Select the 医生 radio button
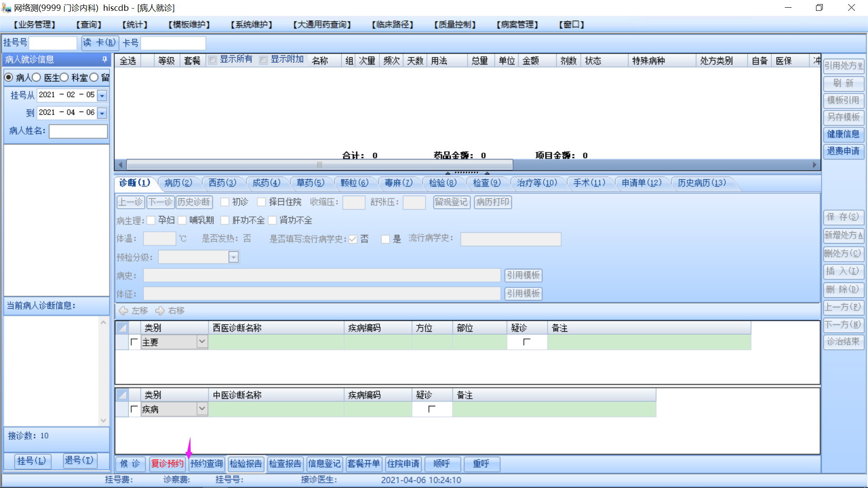This screenshot has height=488, width=868. point(37,78)
